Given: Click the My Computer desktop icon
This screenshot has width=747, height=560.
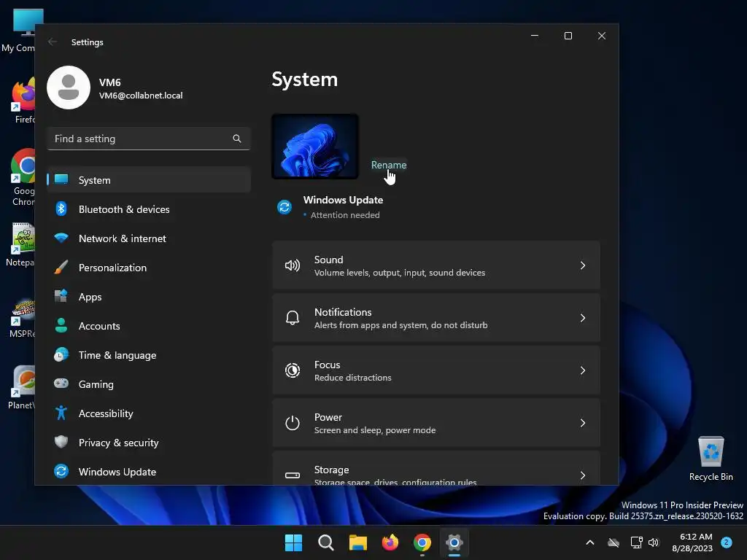Looking at the screenshot, I should coord(23,31).
